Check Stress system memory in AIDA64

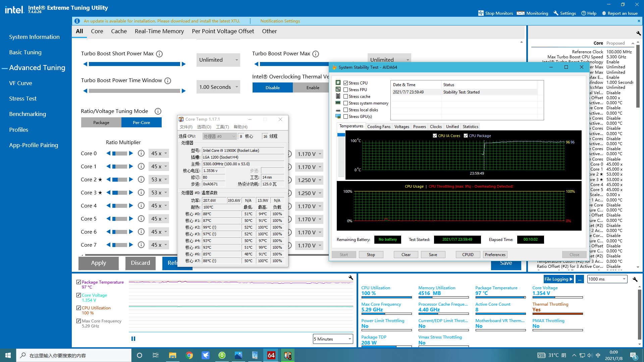coord(345,103)
